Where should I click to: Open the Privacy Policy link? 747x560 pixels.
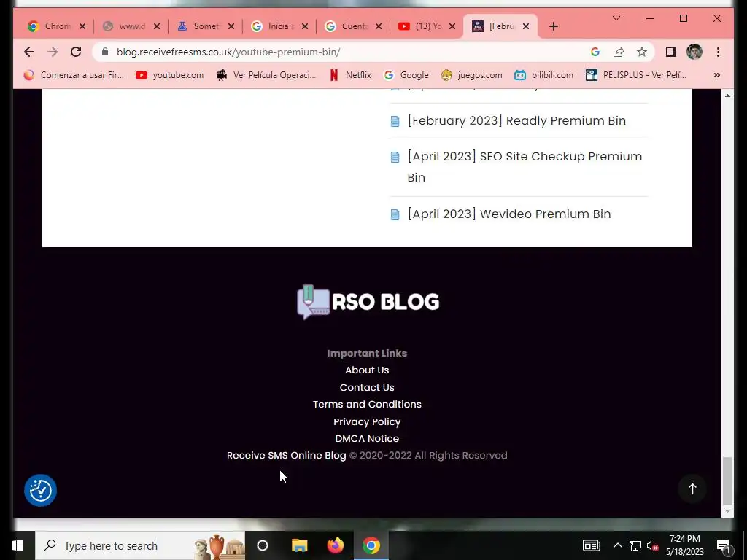pos(367,422)
